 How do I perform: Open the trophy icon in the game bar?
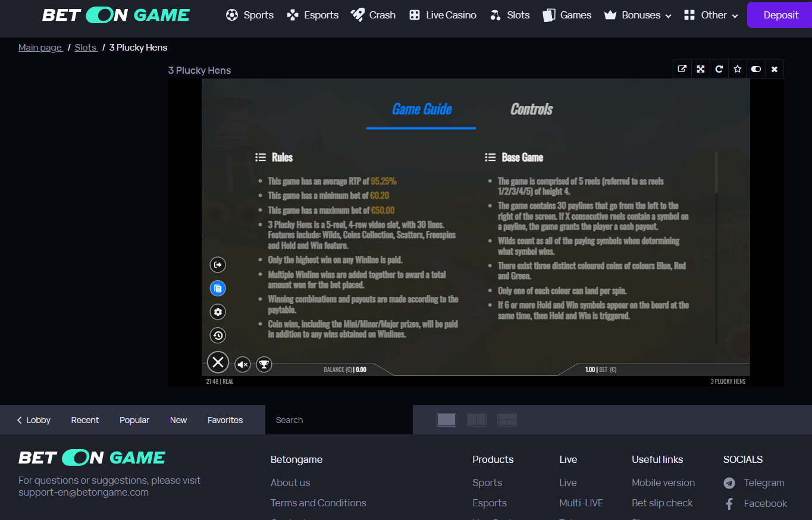(x=264, y=365)
